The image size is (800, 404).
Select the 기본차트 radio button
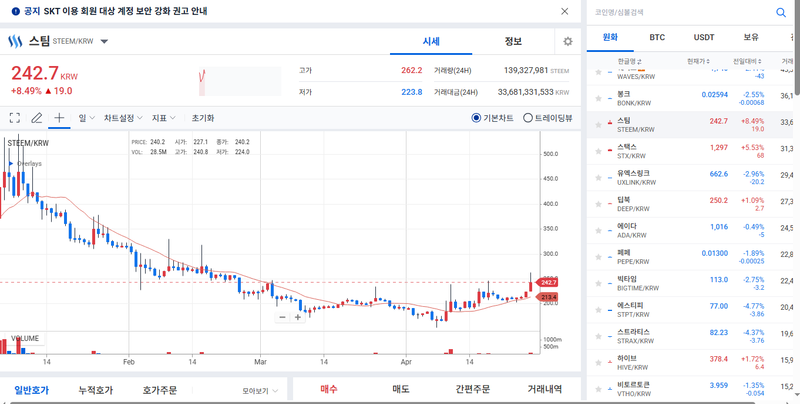click(x=476, y=118)
